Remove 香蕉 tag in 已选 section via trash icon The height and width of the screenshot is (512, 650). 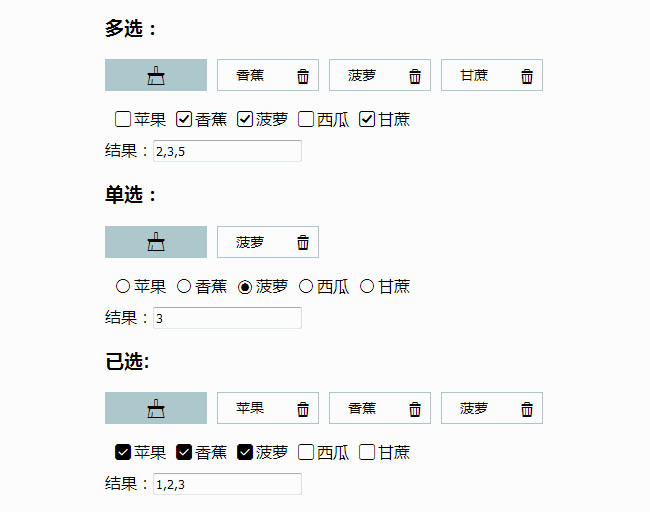click(415, 408)
